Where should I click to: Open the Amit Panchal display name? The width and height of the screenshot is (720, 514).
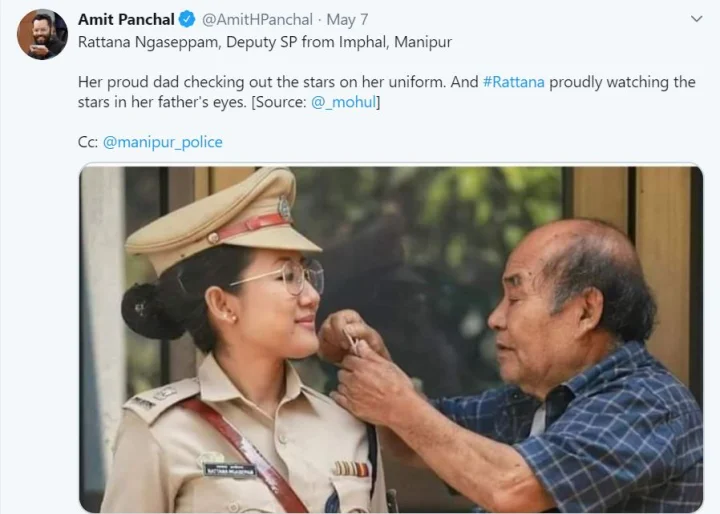pyautogui.click(x=126, y=20)
